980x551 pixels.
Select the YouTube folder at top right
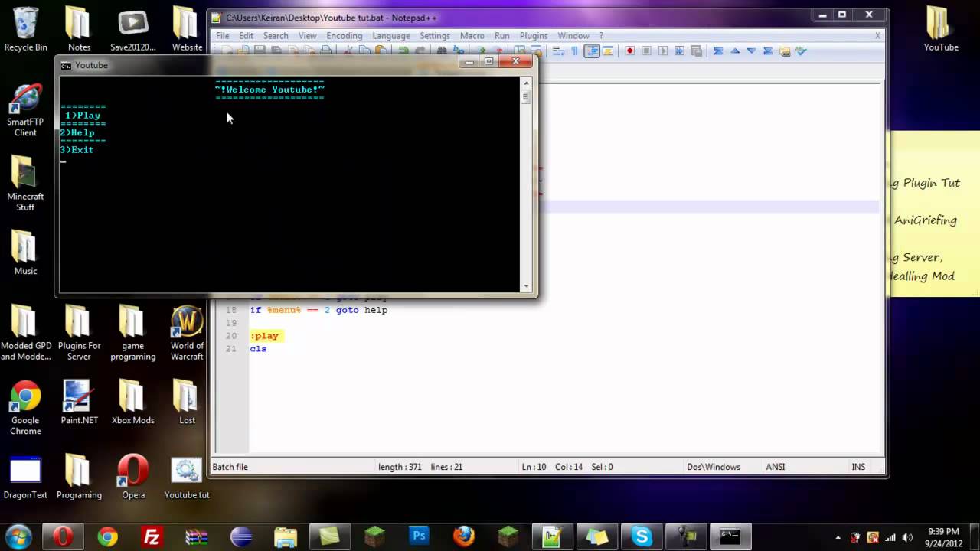tap(941, 30)
